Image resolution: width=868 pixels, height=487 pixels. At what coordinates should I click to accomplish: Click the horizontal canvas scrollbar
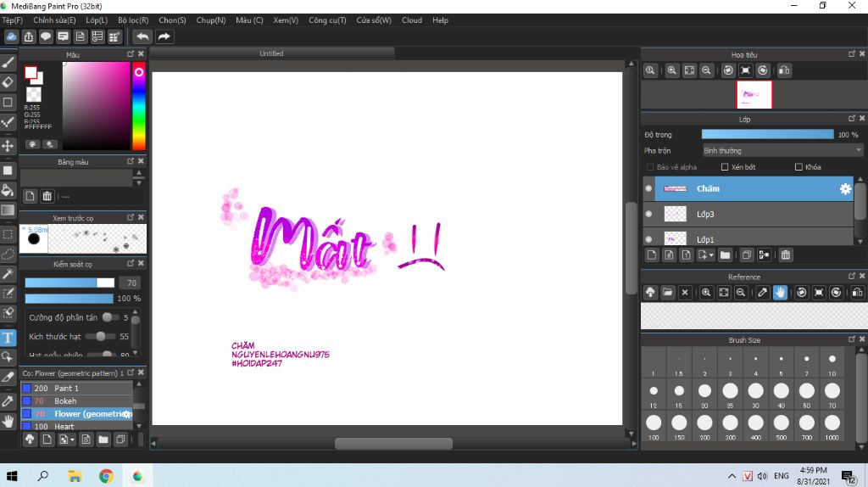coord(393,443)
